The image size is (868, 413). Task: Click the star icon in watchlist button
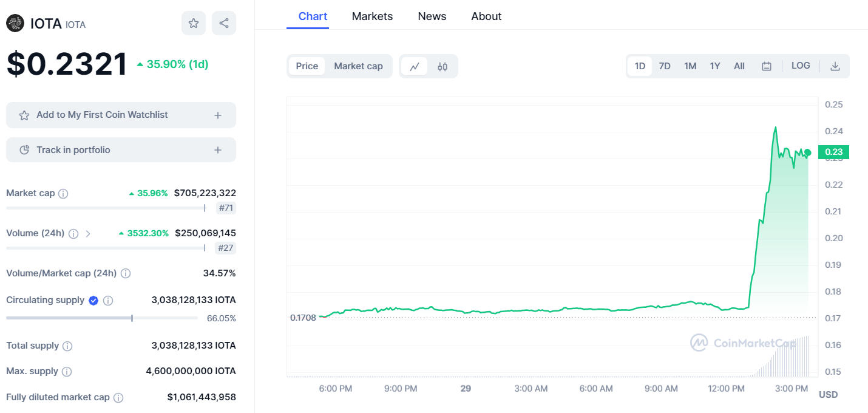click(24, 115)
